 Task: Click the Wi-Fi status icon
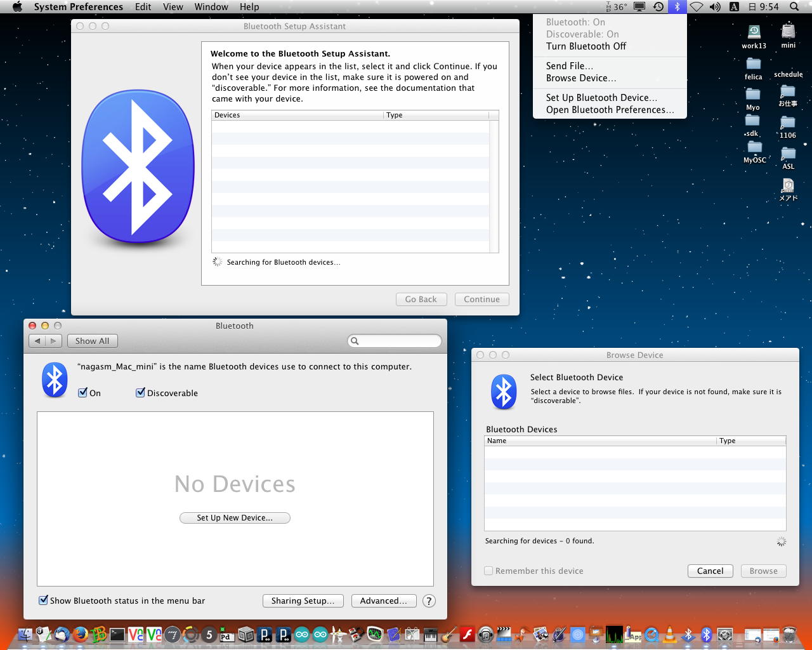697,7
